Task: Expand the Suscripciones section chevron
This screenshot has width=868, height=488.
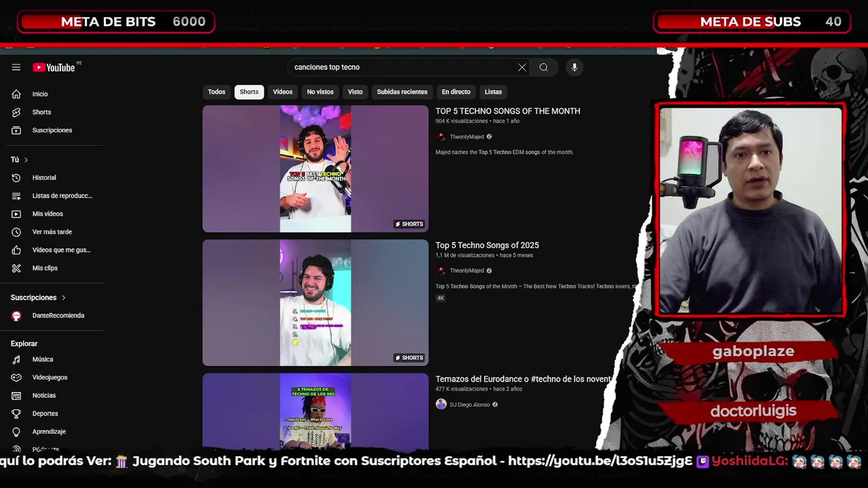Action: (x=64, y=298)
